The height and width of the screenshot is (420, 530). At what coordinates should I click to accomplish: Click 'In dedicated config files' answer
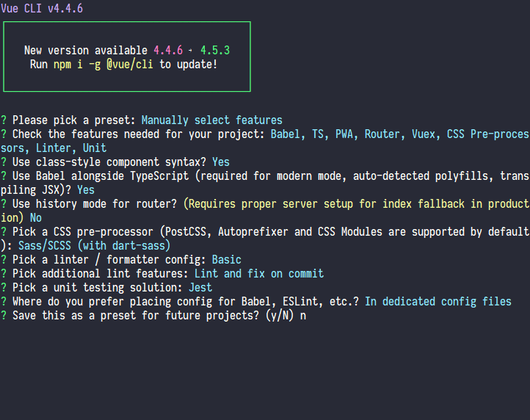tap(438, 302)
